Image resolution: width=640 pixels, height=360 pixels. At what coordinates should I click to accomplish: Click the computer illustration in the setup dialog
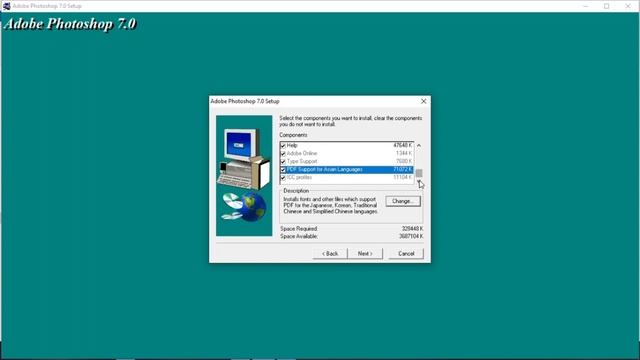pyautogui.click(x=244, y=176)
